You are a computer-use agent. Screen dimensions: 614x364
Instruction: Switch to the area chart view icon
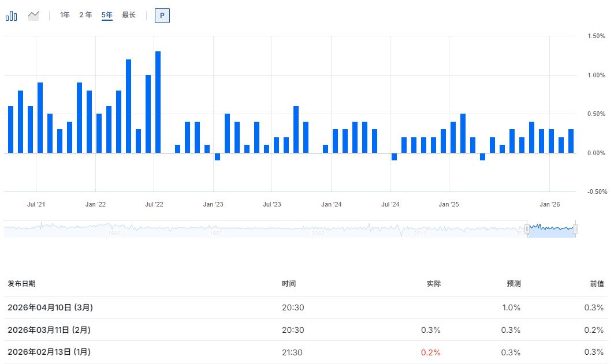point(34,16)
